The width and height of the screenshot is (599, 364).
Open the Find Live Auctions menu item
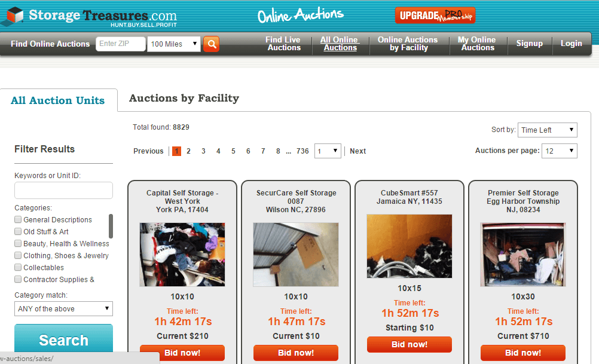(x=283, y=44)
